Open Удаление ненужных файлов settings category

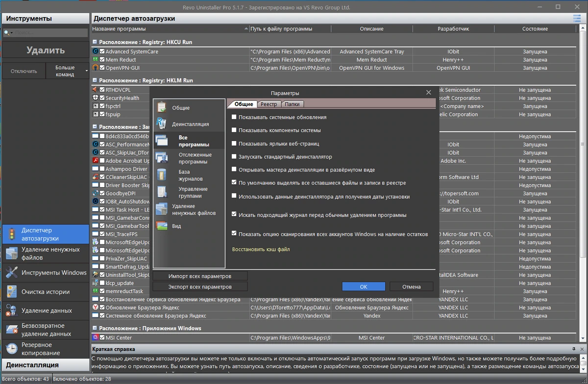coord(189,210)
